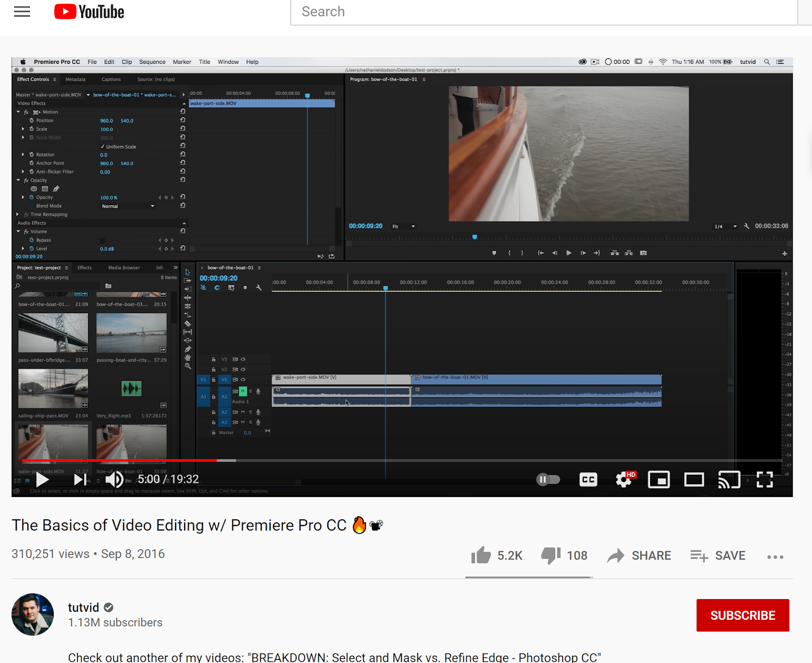The height and width of the screenshot is (663, 812).
Task: Toggle YouTube autoplay switch
Action: point(548,479)
